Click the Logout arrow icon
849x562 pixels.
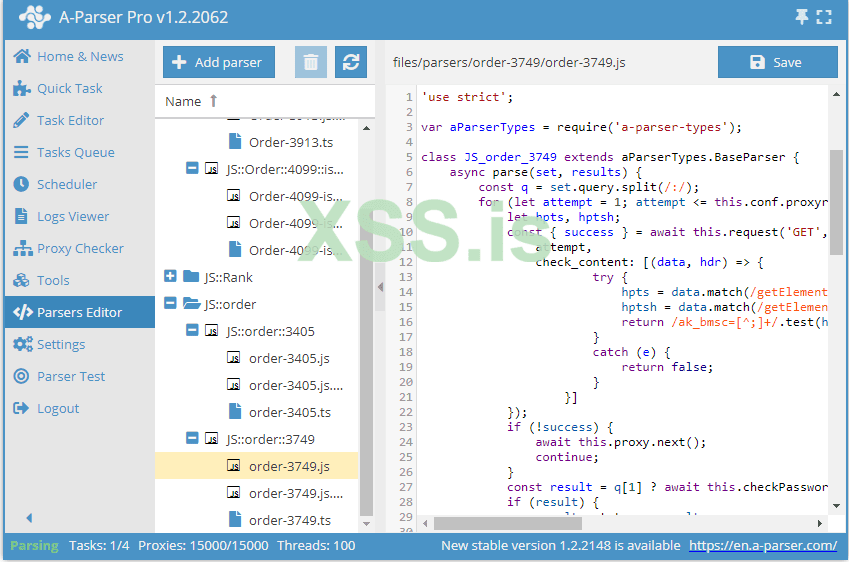21,408
